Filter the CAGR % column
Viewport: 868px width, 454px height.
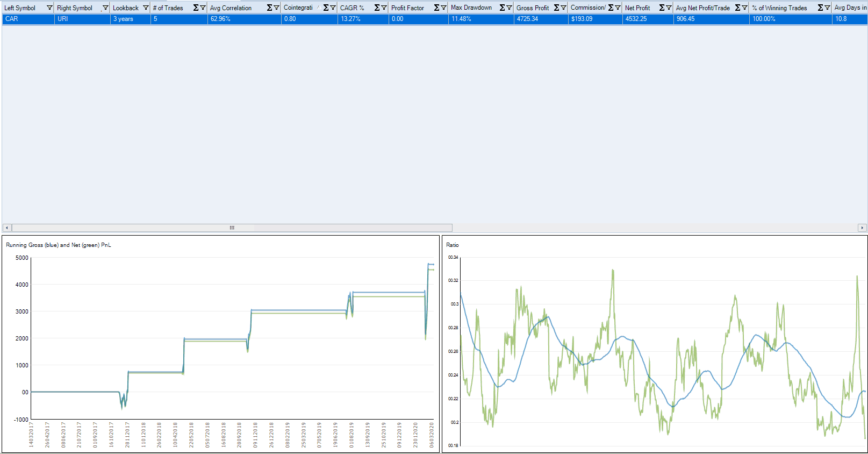(384, 8)
